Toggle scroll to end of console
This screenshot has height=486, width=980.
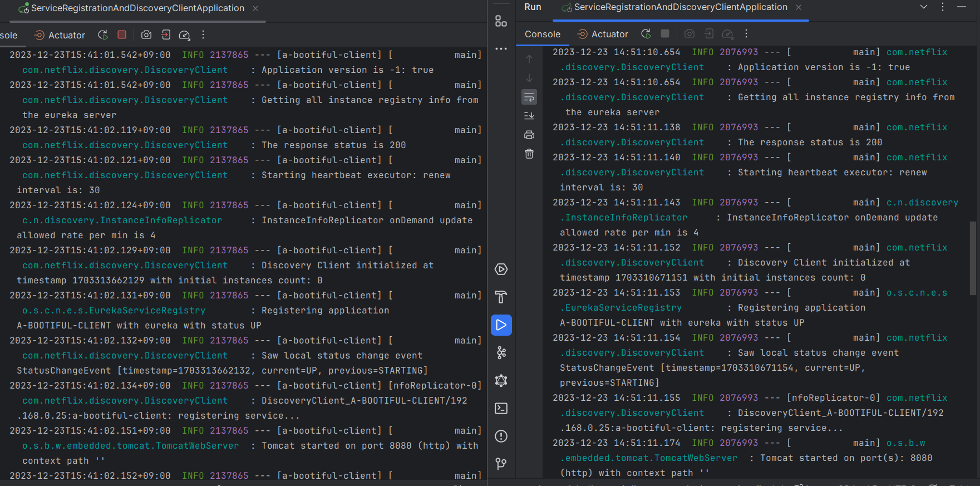(529, 116)
